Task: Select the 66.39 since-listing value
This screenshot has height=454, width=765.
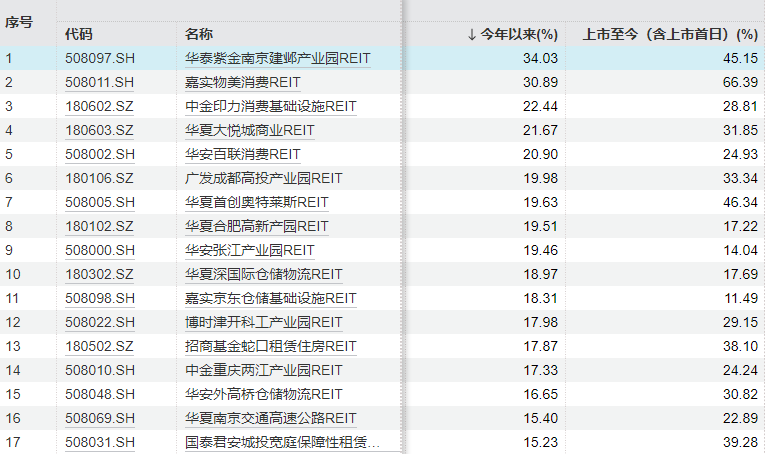Action: 740,82
